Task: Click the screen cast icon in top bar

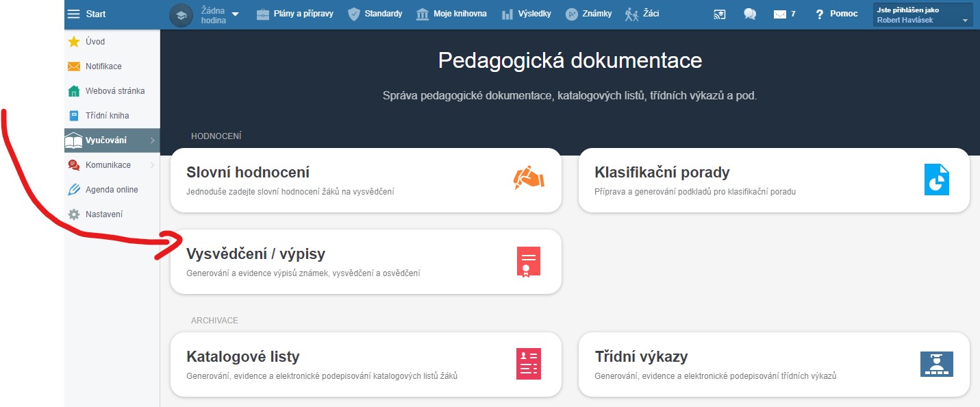Action: pos(719,14)
